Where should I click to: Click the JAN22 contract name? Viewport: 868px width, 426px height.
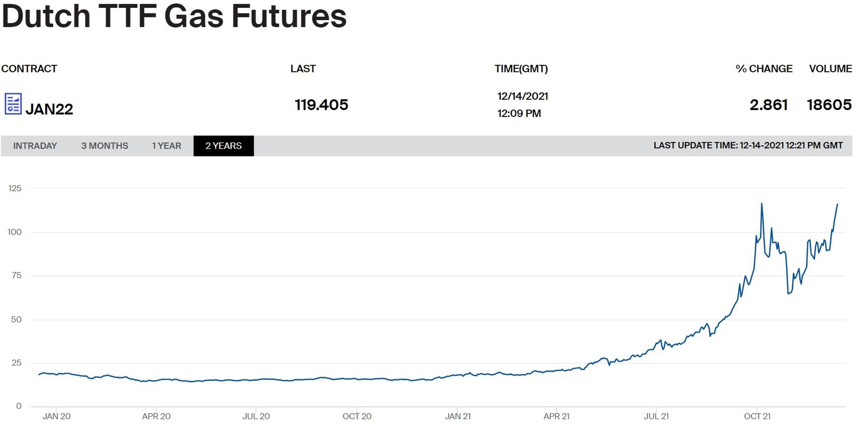tap(49, 109)
